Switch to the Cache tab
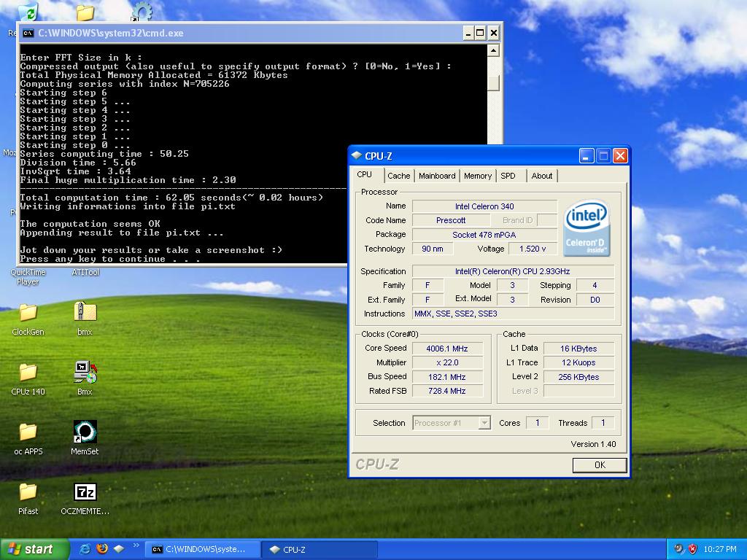Image resolution: width=747 pixels, height=560 pixels. (x=399, y=176)
